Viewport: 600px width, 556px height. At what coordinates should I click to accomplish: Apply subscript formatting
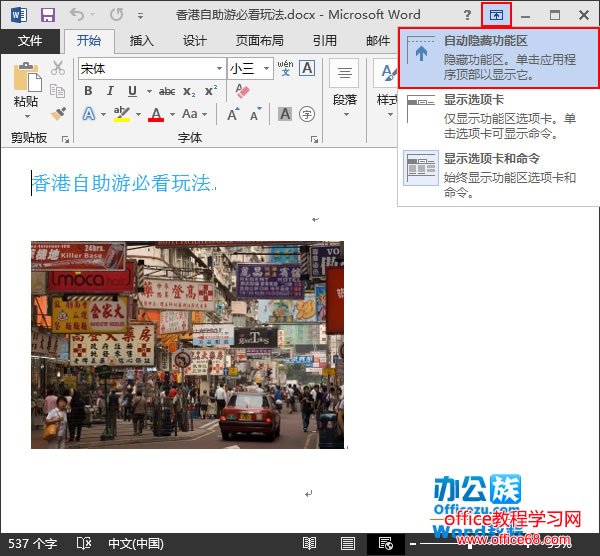pos(190,91)
